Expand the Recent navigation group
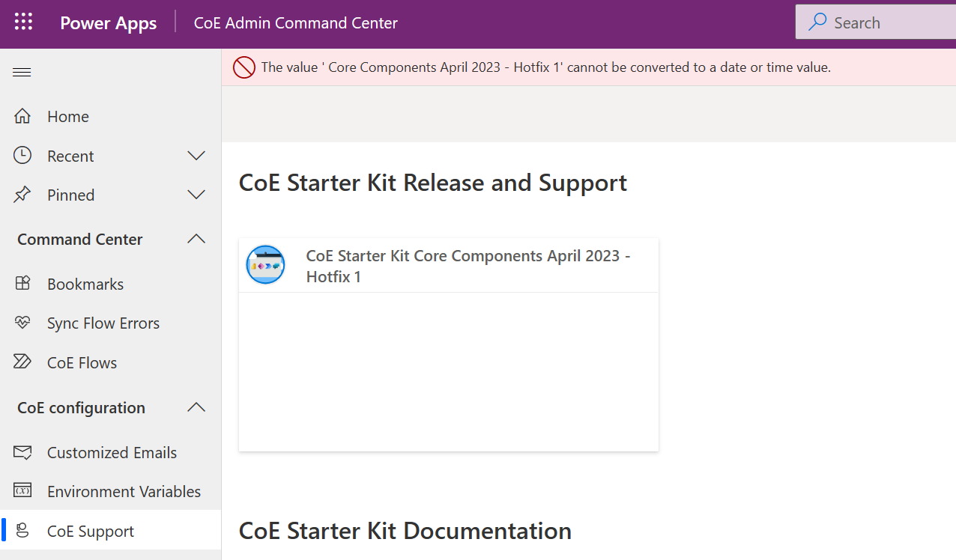 (196, 155)
